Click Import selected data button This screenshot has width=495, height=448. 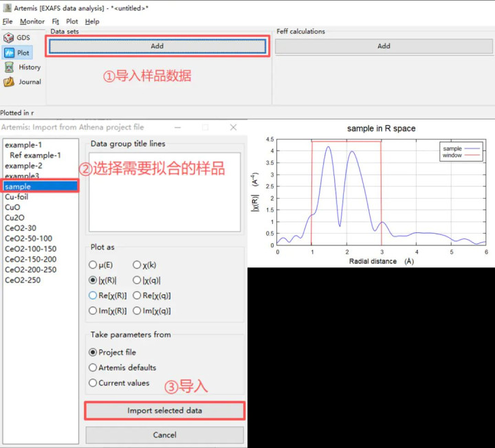pyautogui.click(x=164, y=411)
